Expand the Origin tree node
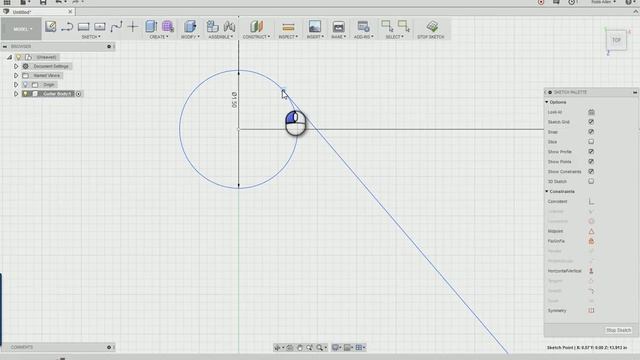This screenshot has height=360, width=640. coord(16,84)
